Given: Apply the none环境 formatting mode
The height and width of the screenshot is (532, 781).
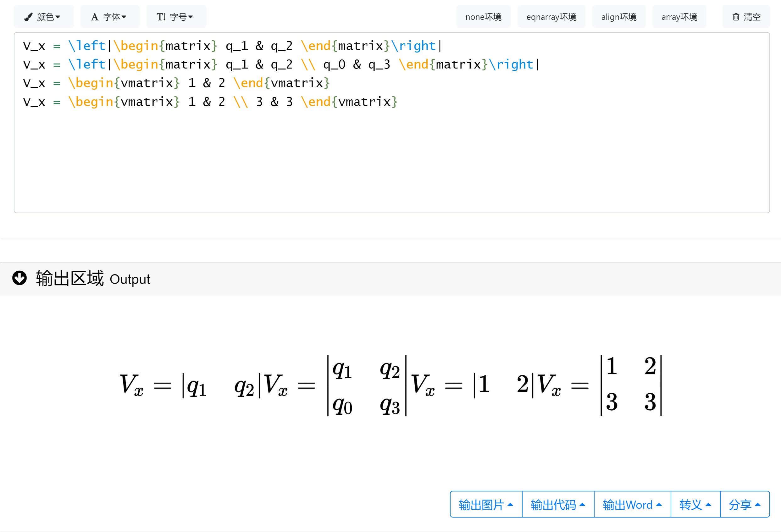Looking at the screenshot, I should pyautogui.click(x=483, y=16).
